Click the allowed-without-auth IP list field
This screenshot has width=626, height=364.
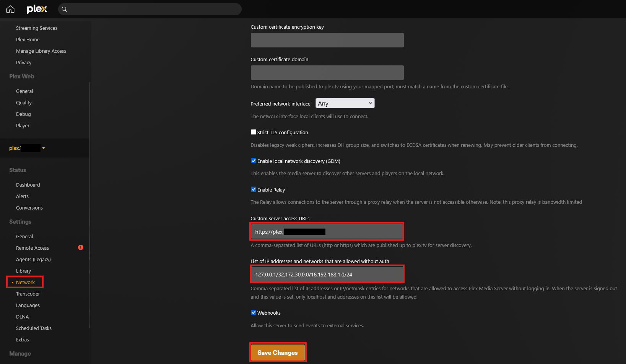pos(327,275)
